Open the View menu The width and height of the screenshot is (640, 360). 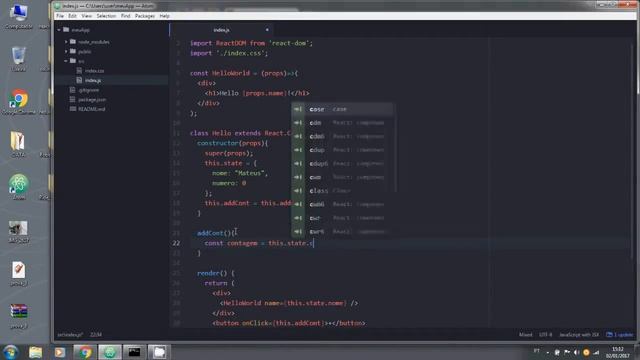click(x=87, y=16)
